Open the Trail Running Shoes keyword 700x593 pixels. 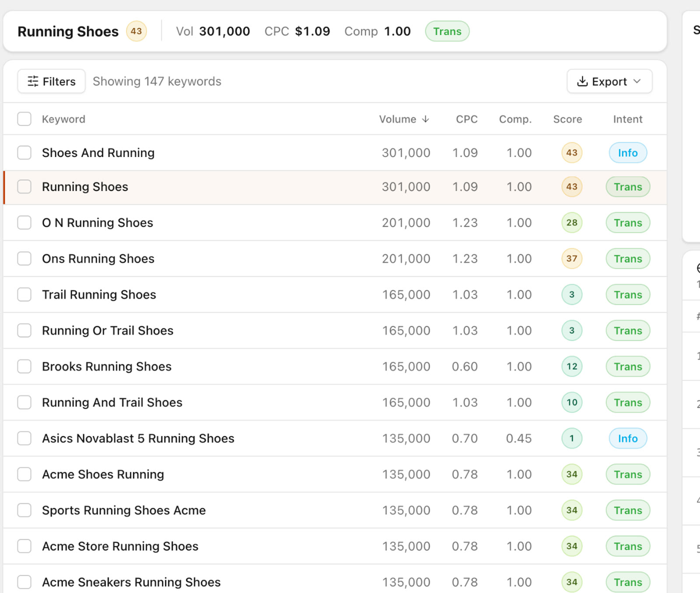99,295
